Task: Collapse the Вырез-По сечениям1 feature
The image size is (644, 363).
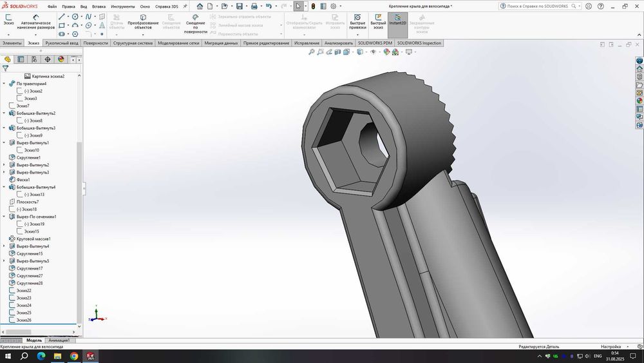Action: click(4, 217)
